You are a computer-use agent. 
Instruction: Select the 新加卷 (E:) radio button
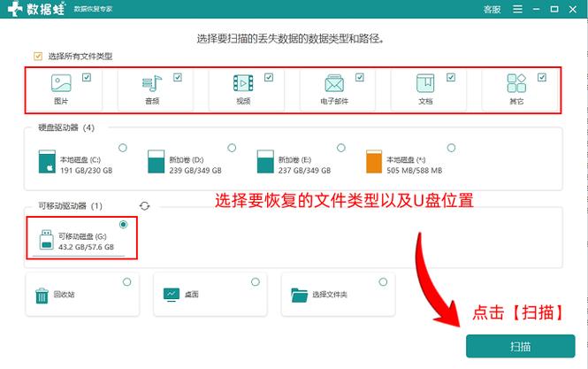pos(341,148)
